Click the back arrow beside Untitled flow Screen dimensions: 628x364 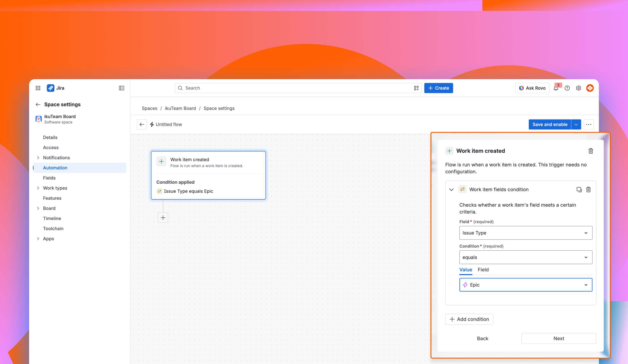[x=142, y=124]
